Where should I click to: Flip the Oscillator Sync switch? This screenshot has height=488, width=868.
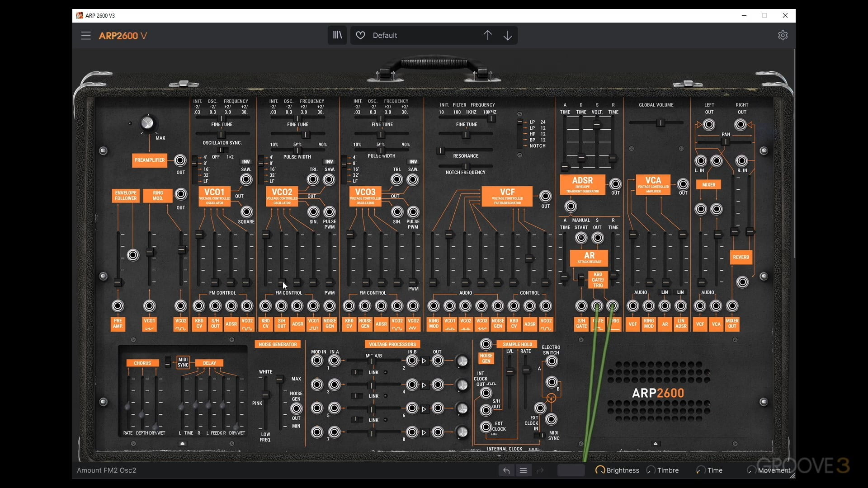222,150
